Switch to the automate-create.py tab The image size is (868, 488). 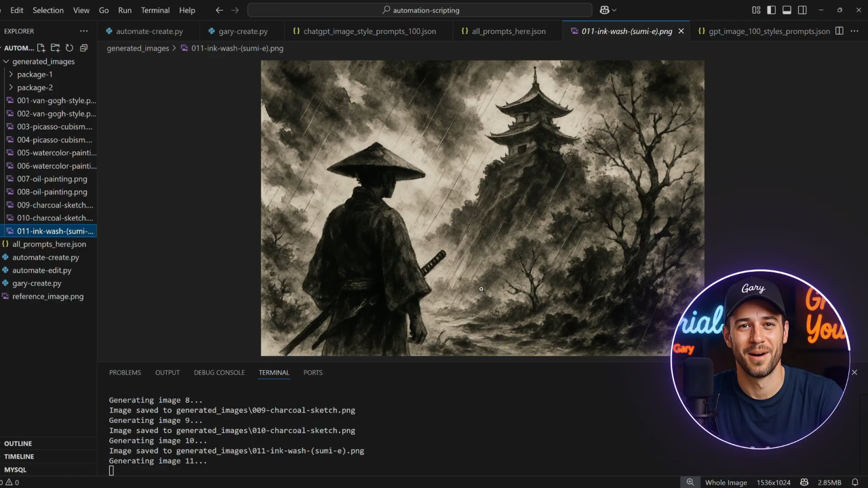point(149,31)
